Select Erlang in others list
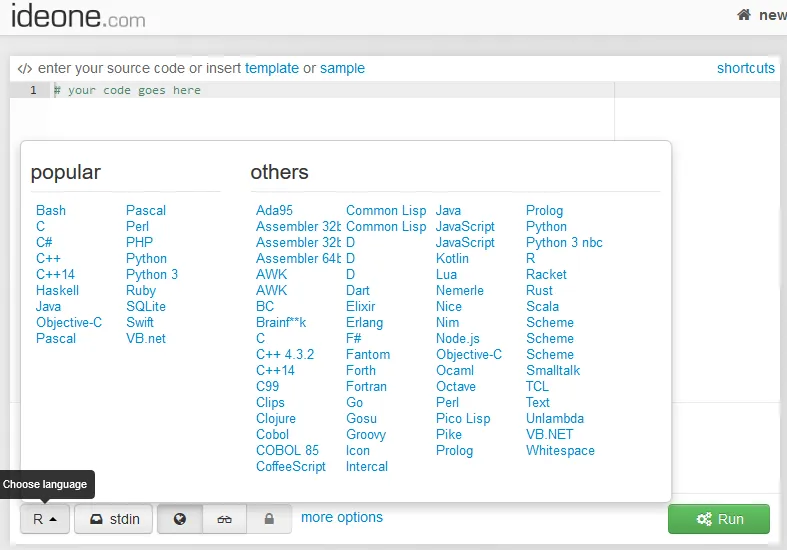The image size is (787, 550). [364, 323]
